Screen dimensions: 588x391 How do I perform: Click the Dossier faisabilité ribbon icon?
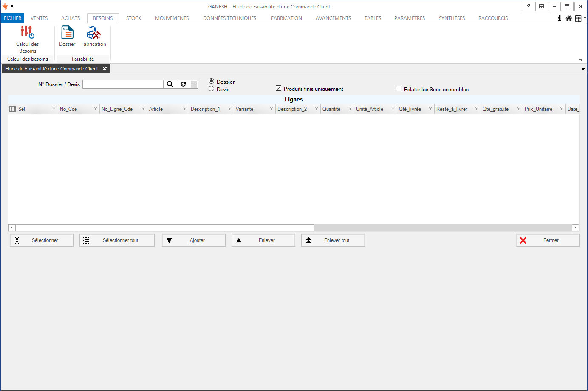click(67, 37)
